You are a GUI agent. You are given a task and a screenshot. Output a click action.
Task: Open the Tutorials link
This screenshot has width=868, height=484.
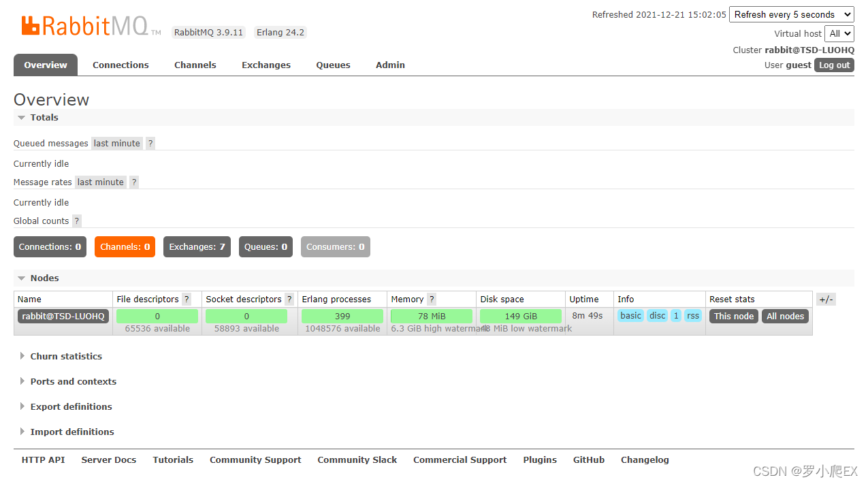[x=173, y=460]
